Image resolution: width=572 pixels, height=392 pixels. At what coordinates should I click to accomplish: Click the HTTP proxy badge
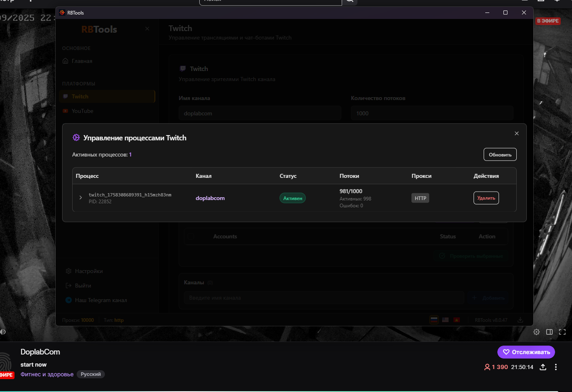point(420,198)
